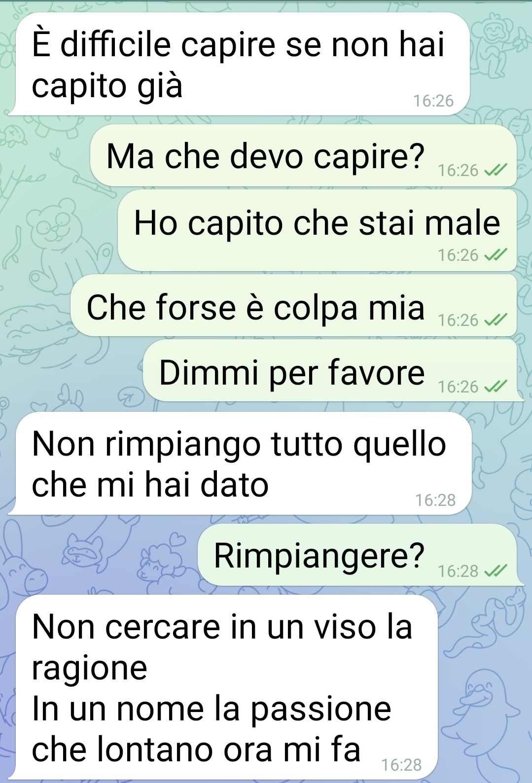532x783 pixels.
Task: Tap the 16:28 timestamp on the last message
Action: click(401, 765)
